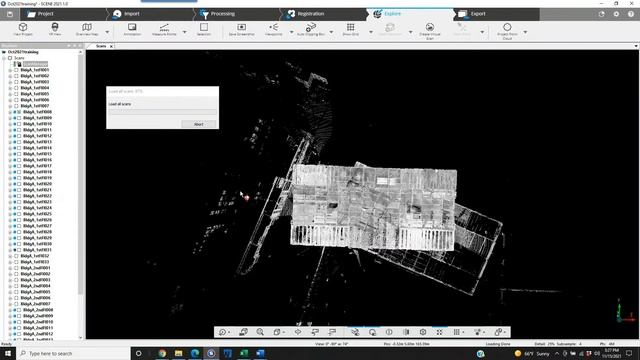This screenshot has width=640, height=360.
Task: Switch to the Explore workflow tab
Action: point(410,14)
